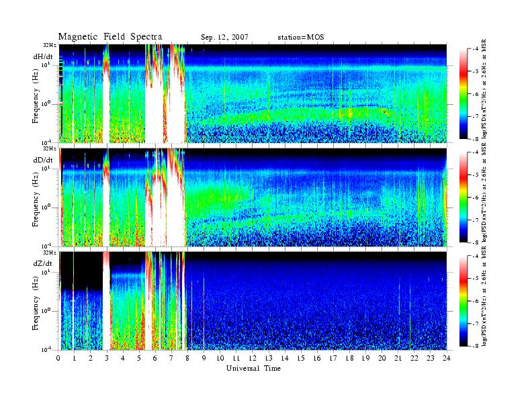The image size is (532, 411).
Task: Click hour "8" on the time axis
Action: pyautogui.click(x=187, y=358)
